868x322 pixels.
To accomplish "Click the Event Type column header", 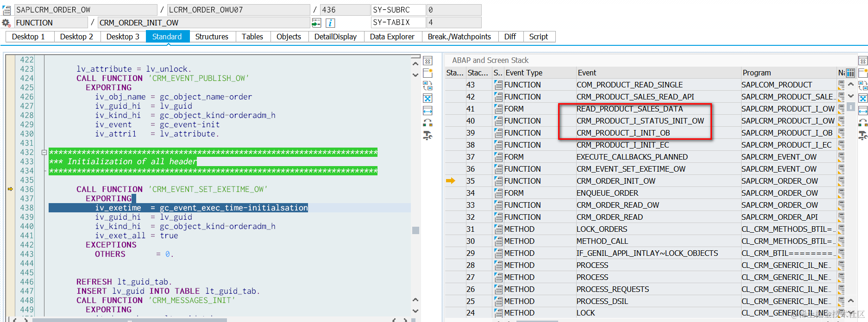I will tap(540, 73).
